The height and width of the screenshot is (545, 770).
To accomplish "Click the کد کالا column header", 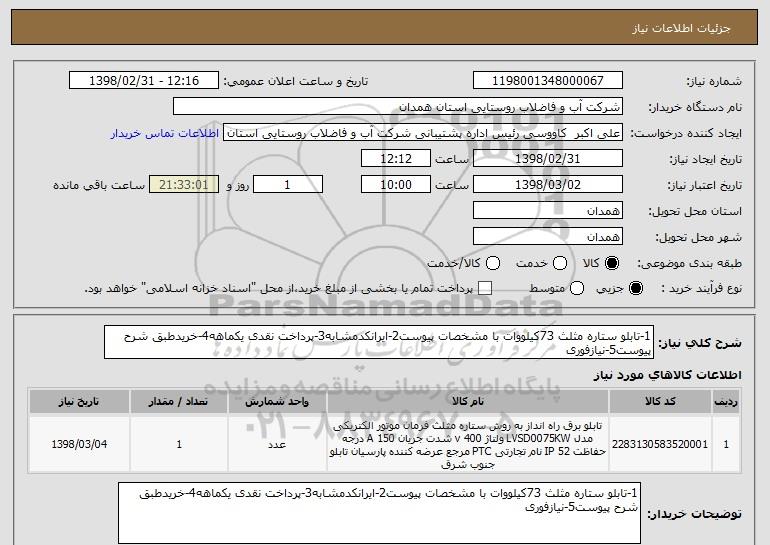I will point(660,402).
